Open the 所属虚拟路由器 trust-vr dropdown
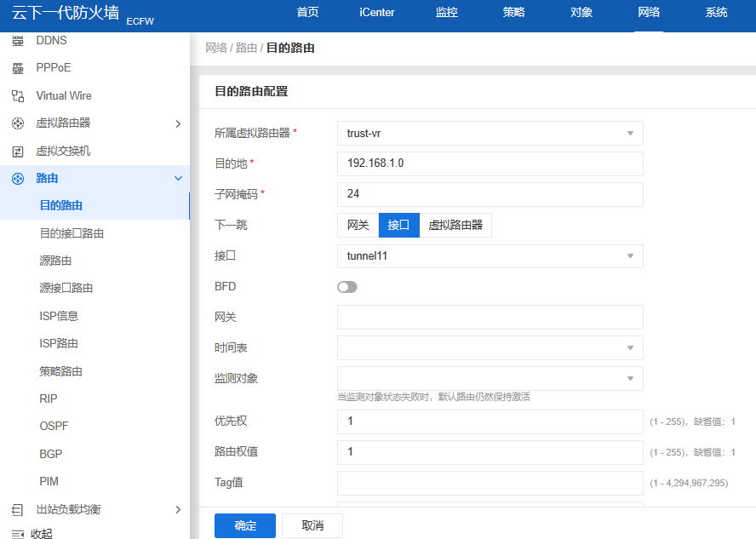 [x=490, y=134]
